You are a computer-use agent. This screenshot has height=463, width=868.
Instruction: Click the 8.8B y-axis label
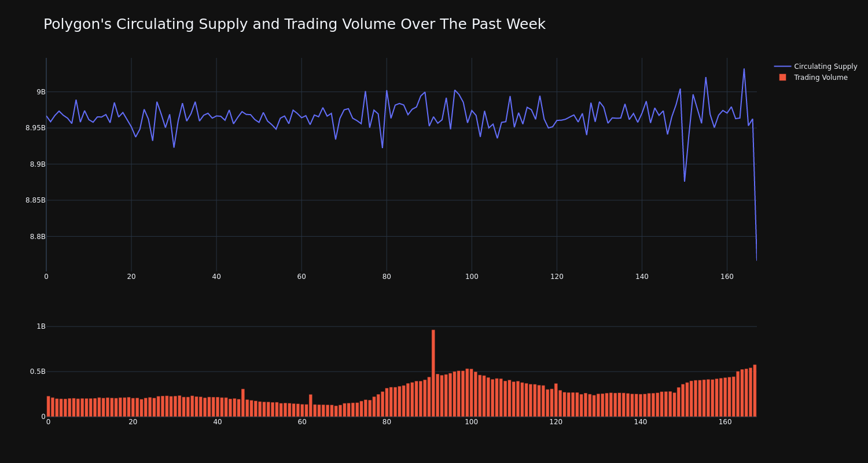(x=38, y=236)
